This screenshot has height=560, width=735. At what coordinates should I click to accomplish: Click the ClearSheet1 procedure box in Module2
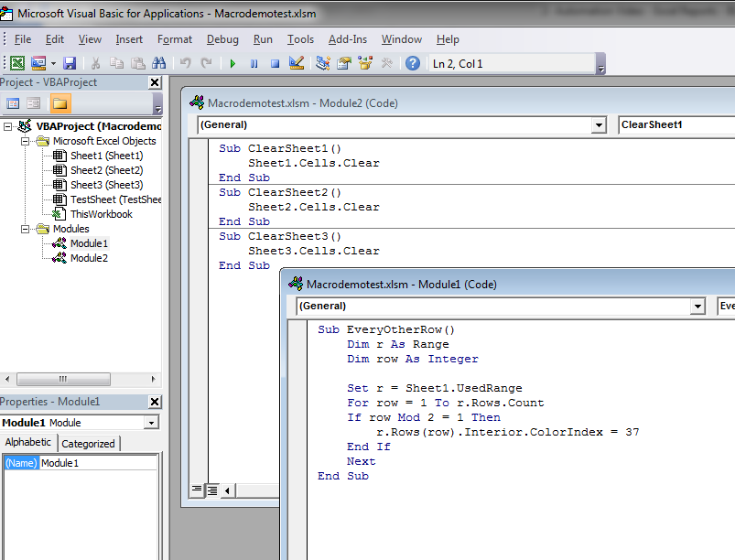click(x=676, y=124)
